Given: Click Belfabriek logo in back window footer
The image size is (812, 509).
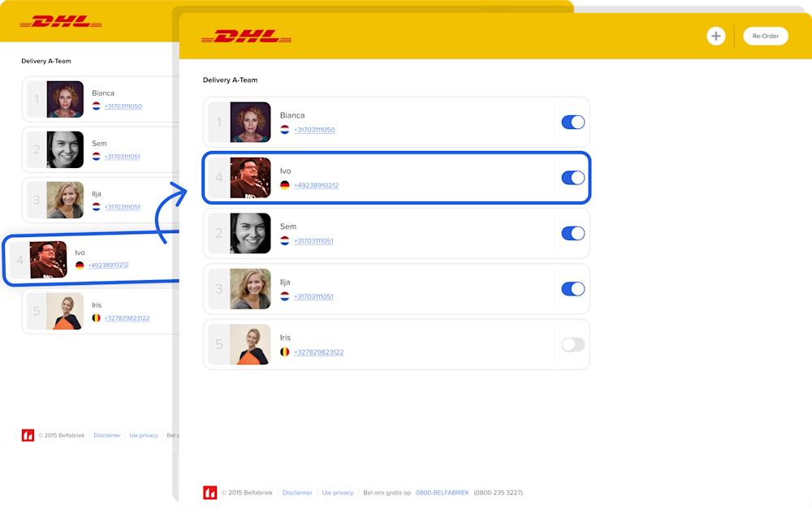Looking at the screenshot, I should tap(28, 435).
